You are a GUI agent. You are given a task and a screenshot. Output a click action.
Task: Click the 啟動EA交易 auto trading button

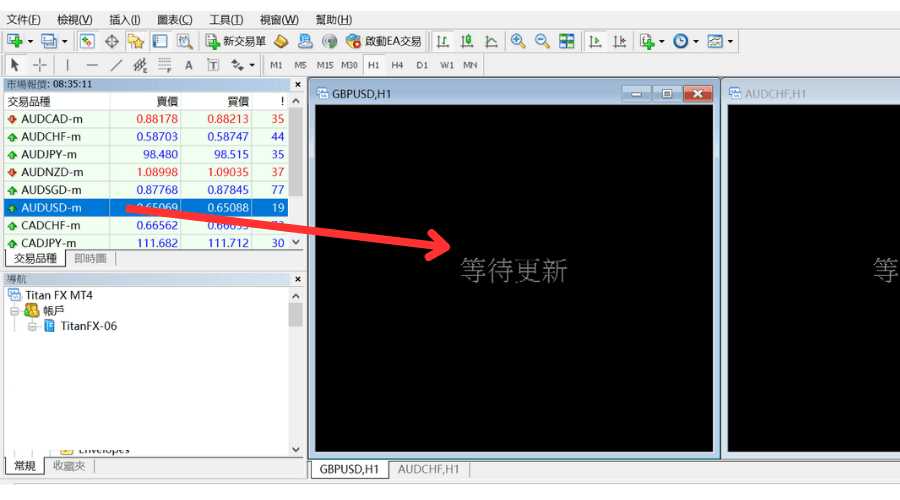(384, 41)
